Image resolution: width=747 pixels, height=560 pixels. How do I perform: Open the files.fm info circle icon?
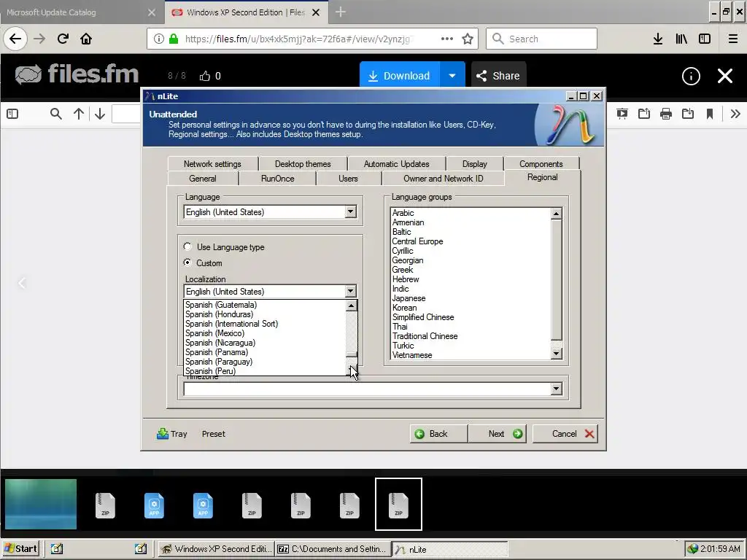pyautogui.click(x=691, y=76)
